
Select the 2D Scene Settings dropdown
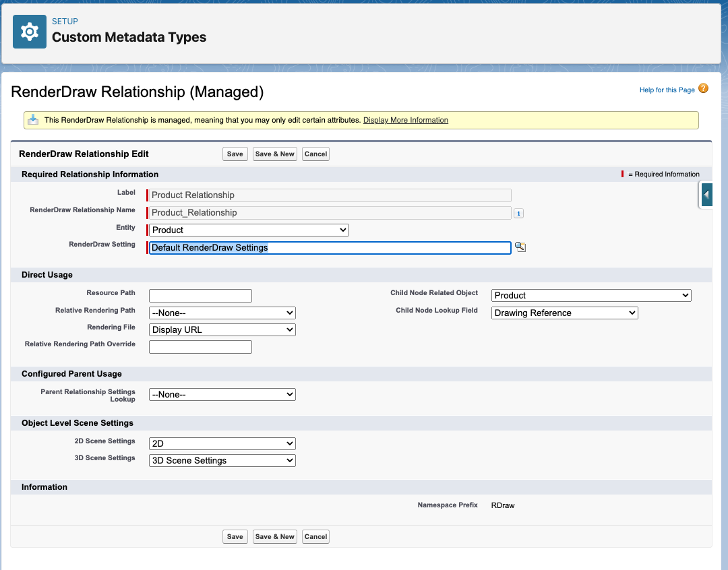pos(222,443)
